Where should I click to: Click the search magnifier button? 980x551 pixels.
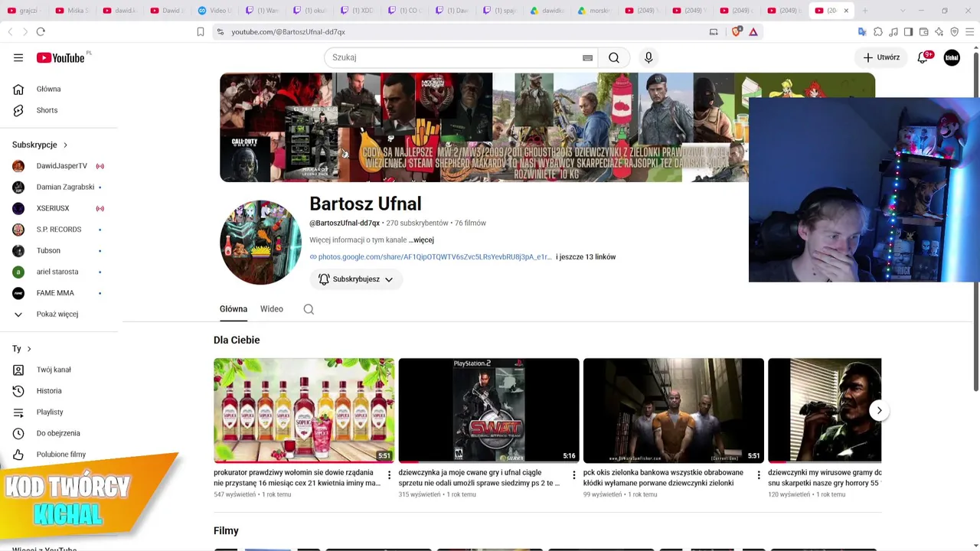click(614, 57)
